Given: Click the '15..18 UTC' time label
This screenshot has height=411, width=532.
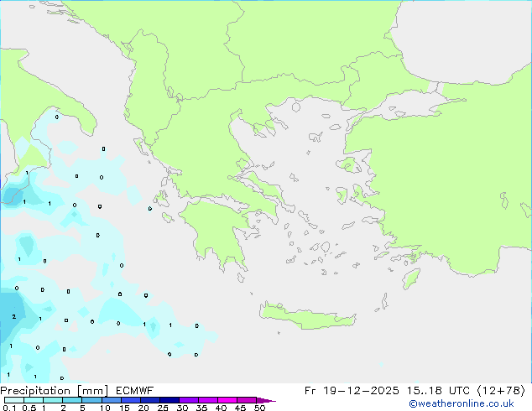Looking at the screenshot, I should tap(438, 391).
